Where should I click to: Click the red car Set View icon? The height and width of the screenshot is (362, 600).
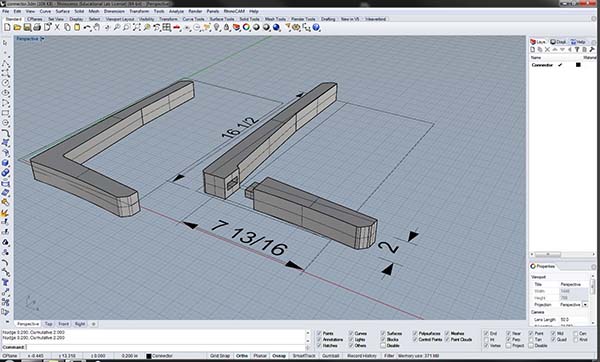tap(176, 27)
